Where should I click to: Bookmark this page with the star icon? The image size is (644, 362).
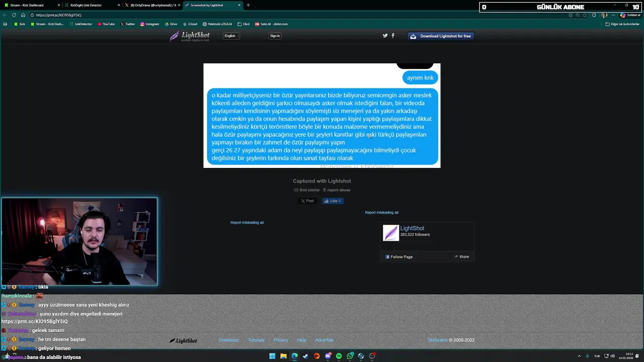pyautogui.click(x=585, y=15)
